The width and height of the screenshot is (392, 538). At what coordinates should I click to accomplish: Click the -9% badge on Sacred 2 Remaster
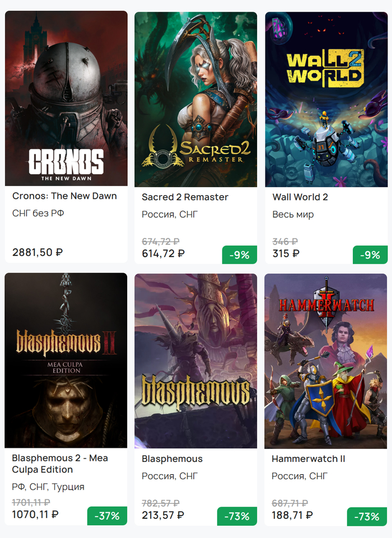(x=239, y=255)
